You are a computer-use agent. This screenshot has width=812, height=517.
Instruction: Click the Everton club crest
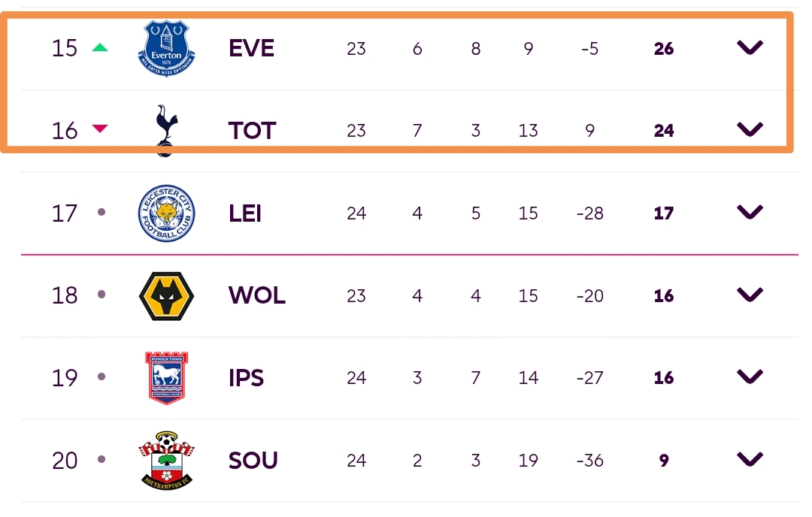[x=166, y=48]
